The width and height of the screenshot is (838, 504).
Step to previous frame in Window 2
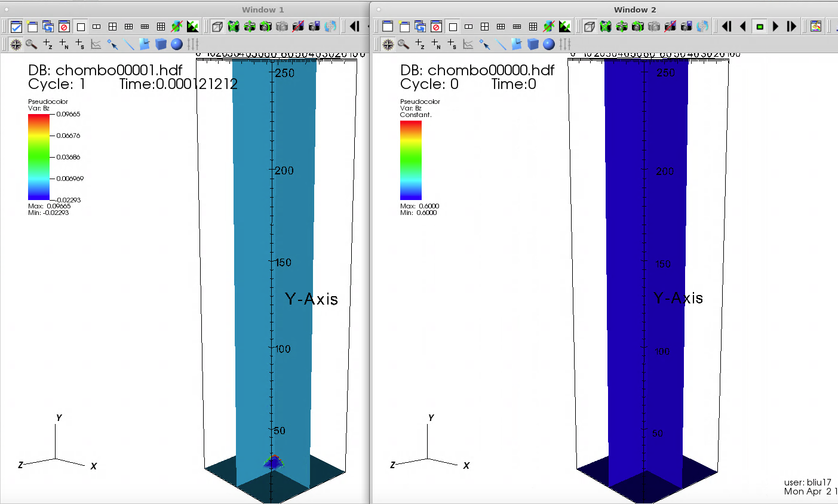pos(743,27)
